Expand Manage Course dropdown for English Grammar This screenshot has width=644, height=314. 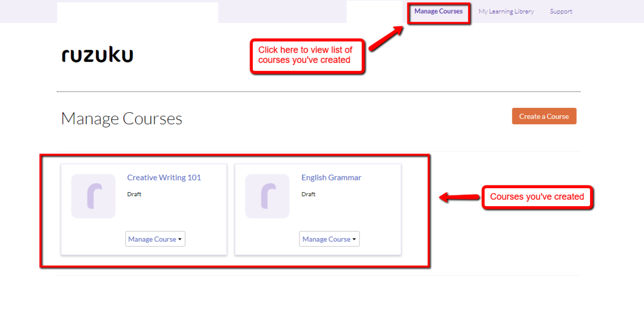329,239
